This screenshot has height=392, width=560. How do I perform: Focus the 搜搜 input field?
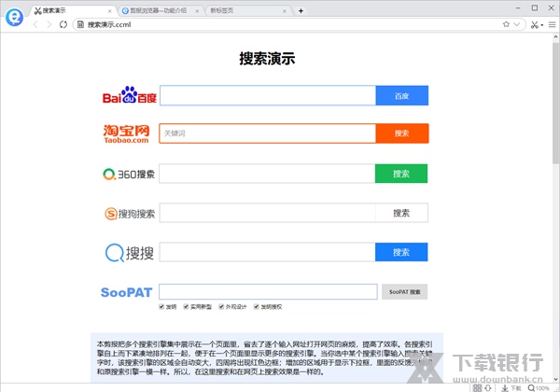[268, 252]
